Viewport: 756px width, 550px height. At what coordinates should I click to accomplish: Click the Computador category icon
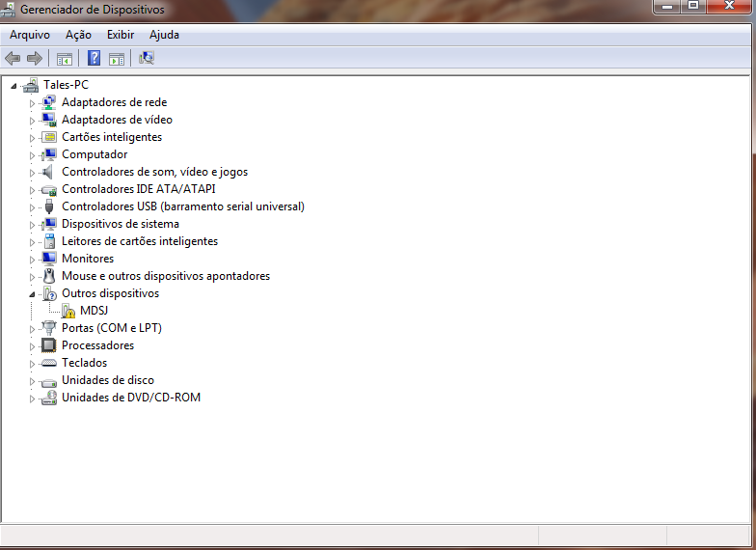48,154
